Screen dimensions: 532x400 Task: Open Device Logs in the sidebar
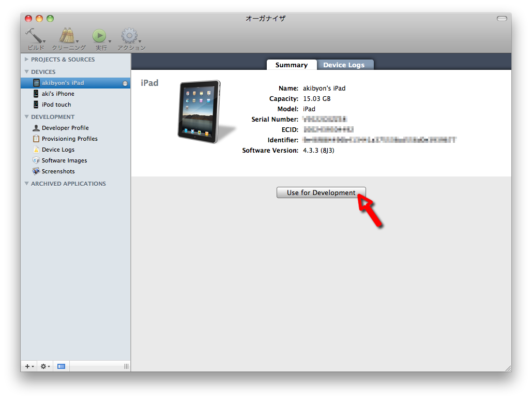tap(58, 150)
